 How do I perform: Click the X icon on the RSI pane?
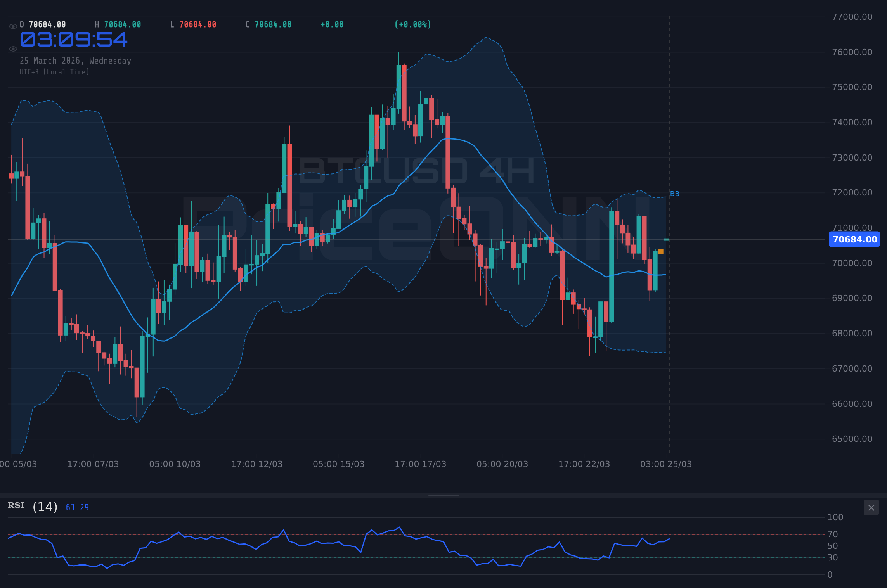872,507
